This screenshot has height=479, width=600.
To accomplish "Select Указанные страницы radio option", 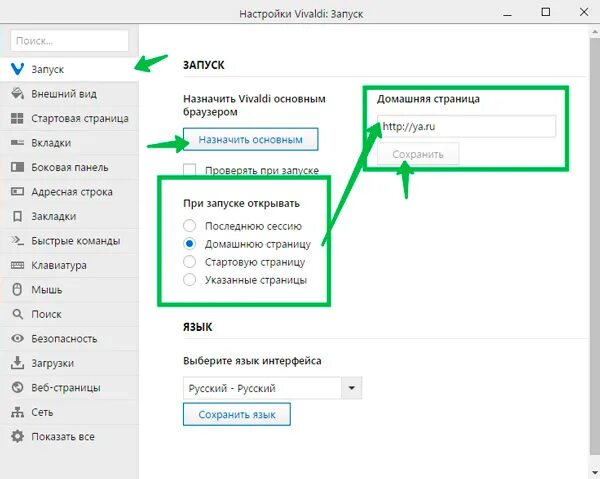I will tap(189, 280).
